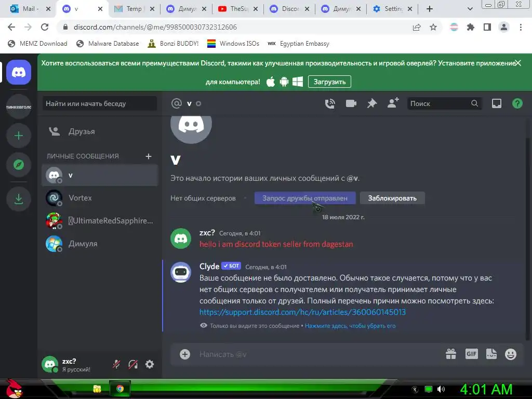Screen dimensions: 532x399
Task: Click the Angry Birds start button
Action: (x=14, y=389)
